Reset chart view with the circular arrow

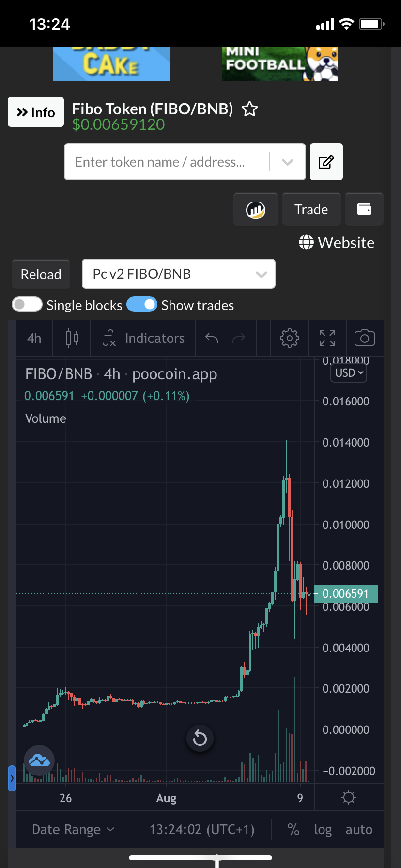[x=200, y=738]
